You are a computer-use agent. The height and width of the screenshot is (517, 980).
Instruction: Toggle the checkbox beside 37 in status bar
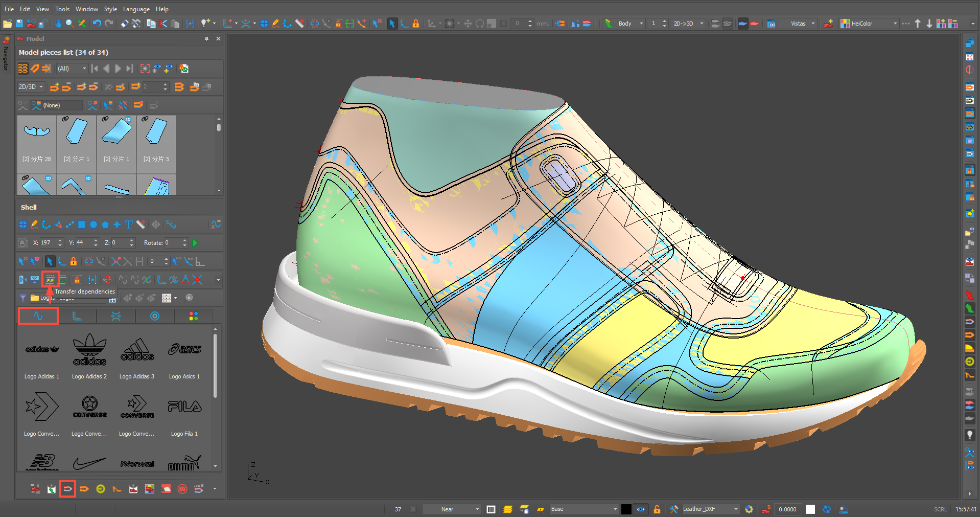point(413,509)
